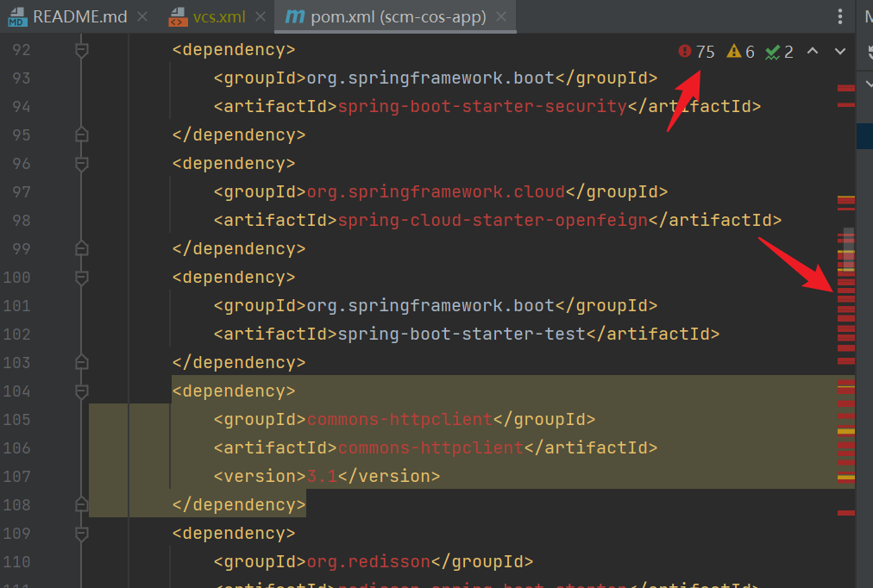Click line number 105 in gutter
This screenshot has width=873, height=588.
tap(16, 419)
